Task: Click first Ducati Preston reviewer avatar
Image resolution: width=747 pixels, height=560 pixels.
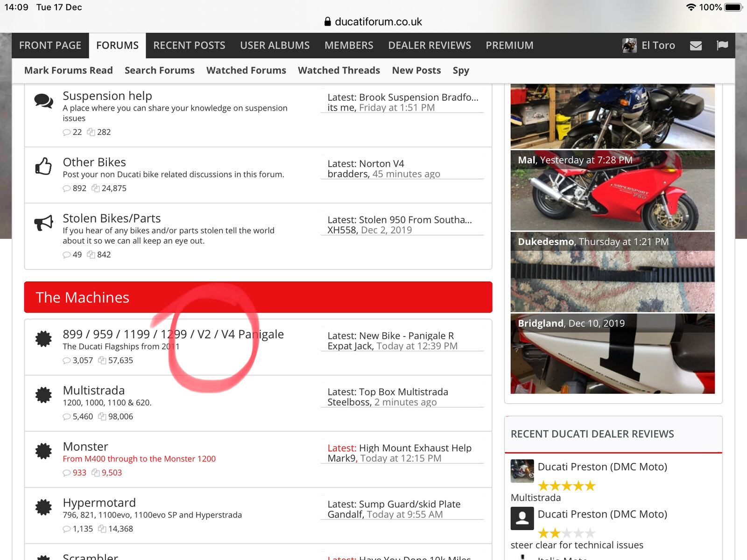Action: pyautogui.click(x=522, y=471)
